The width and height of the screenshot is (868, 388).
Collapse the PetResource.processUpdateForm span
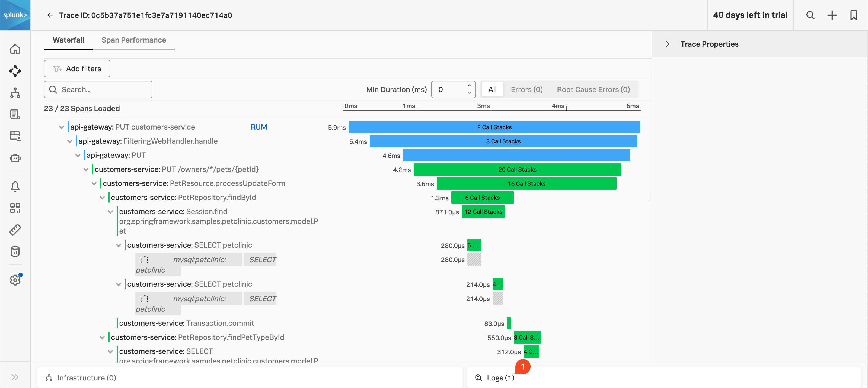[x=94, y=184]
